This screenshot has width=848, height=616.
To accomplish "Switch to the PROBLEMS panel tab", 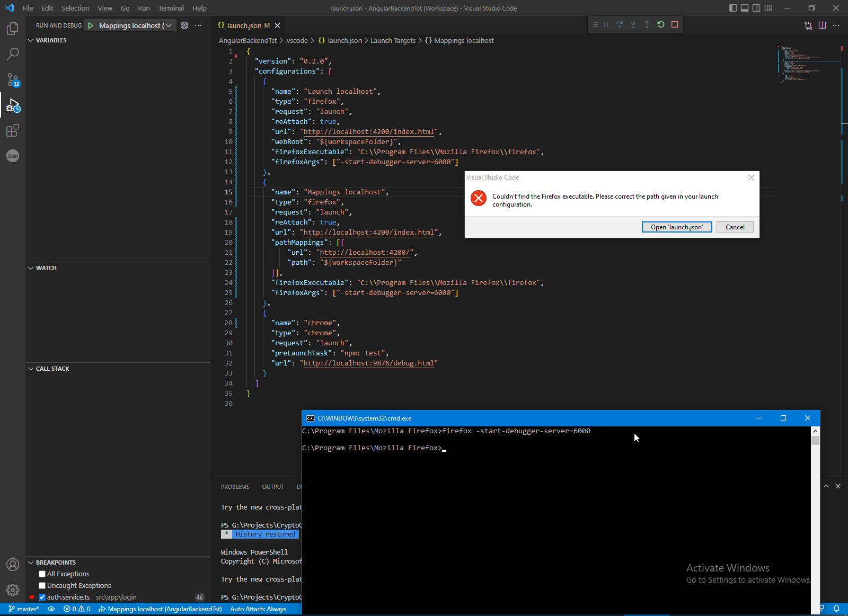I will tap(235, 487).
